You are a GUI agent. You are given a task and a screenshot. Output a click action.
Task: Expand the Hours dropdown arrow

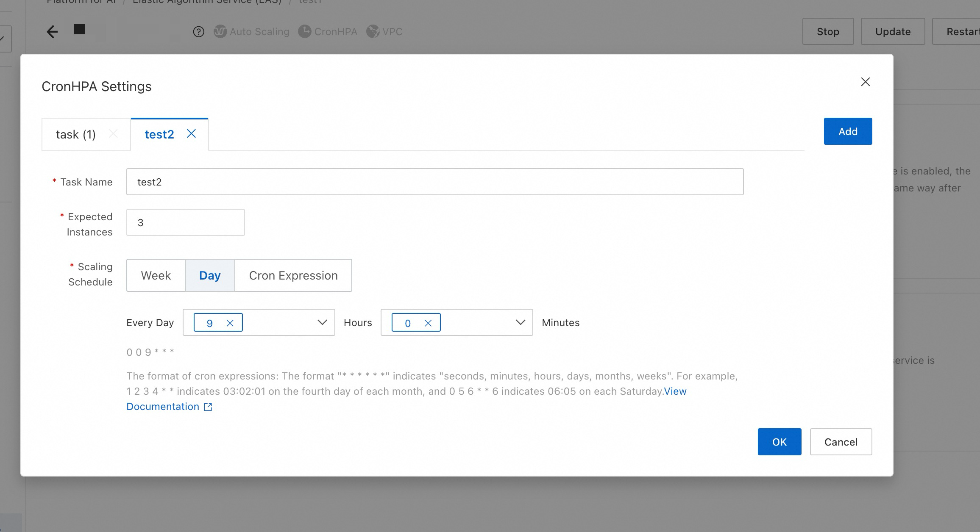click(322, 323)
